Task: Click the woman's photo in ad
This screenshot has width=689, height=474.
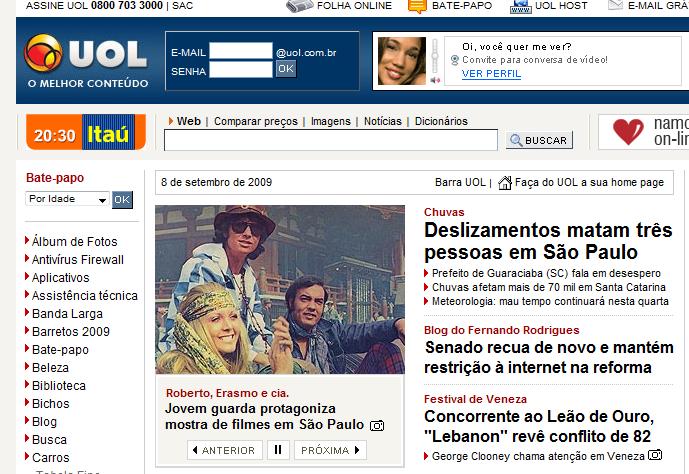Action: coord(402,61)
